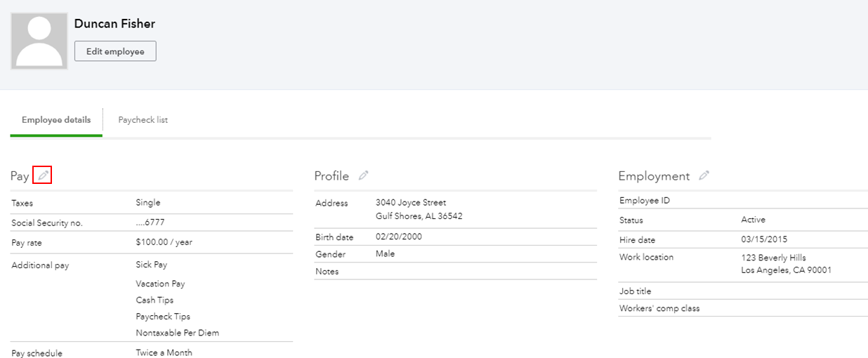The width and height of the screenshot is (868, 358).
Task: Select the Social Security number ending 6777
Action: click(x=150, y=223)
